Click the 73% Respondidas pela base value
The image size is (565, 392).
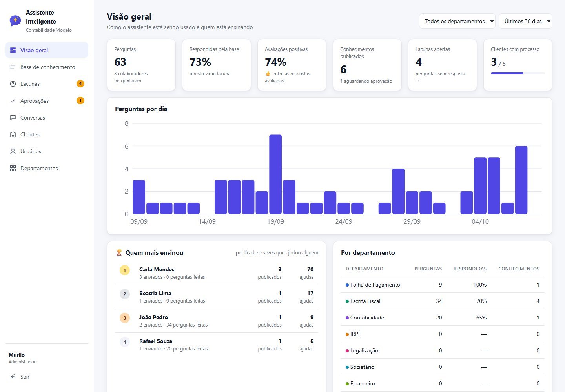200,62
